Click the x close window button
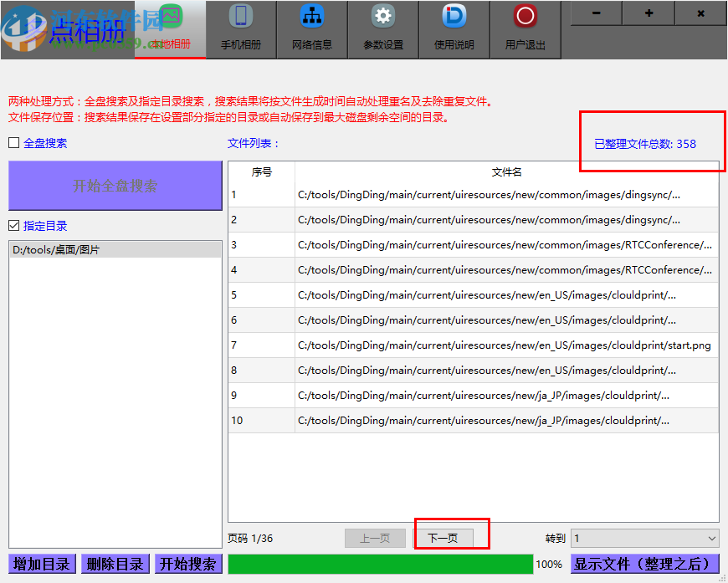Viewport: 728px width, 583px height. click(700, 13)
